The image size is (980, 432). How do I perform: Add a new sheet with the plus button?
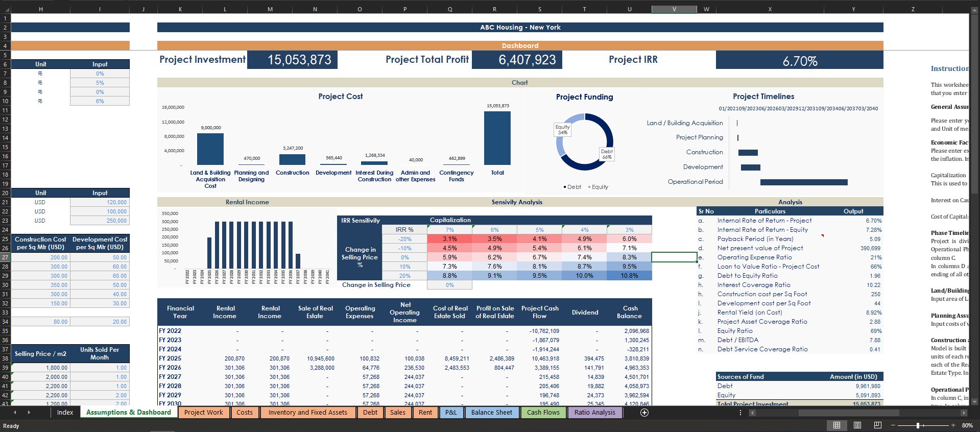pyautogui.click(x=644, y=413)
